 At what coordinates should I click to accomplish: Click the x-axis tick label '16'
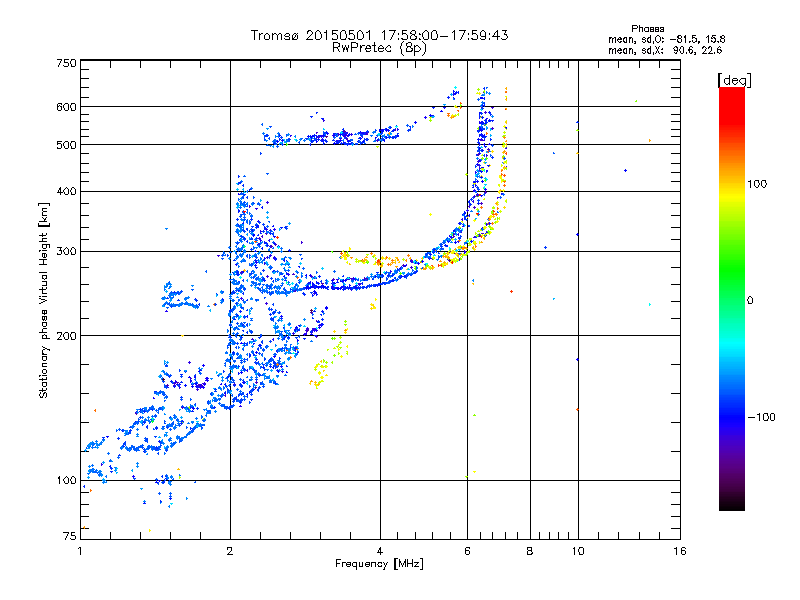coord(680,551)
